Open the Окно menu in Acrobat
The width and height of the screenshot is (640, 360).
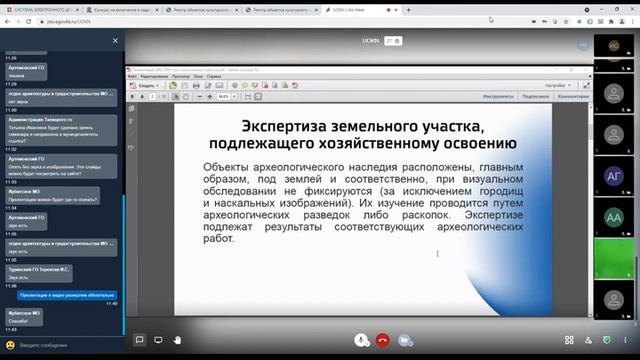198,76
